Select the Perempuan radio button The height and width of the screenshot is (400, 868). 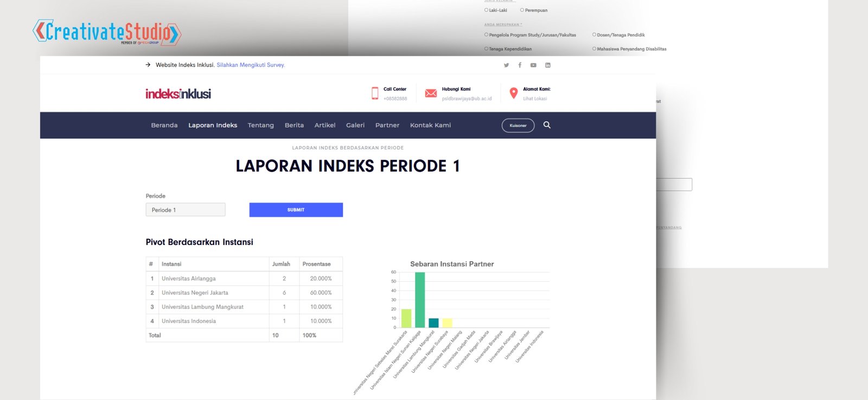(x=522, y=10)
